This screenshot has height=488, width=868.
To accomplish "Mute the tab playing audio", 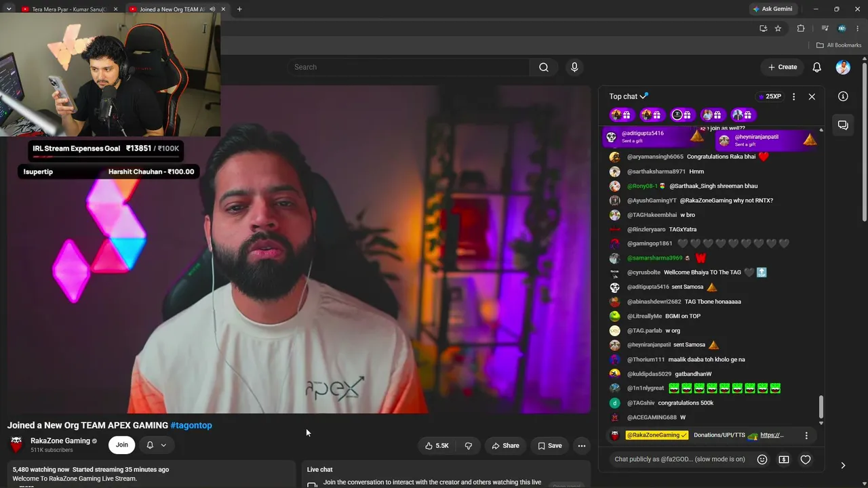I will 212,9.
